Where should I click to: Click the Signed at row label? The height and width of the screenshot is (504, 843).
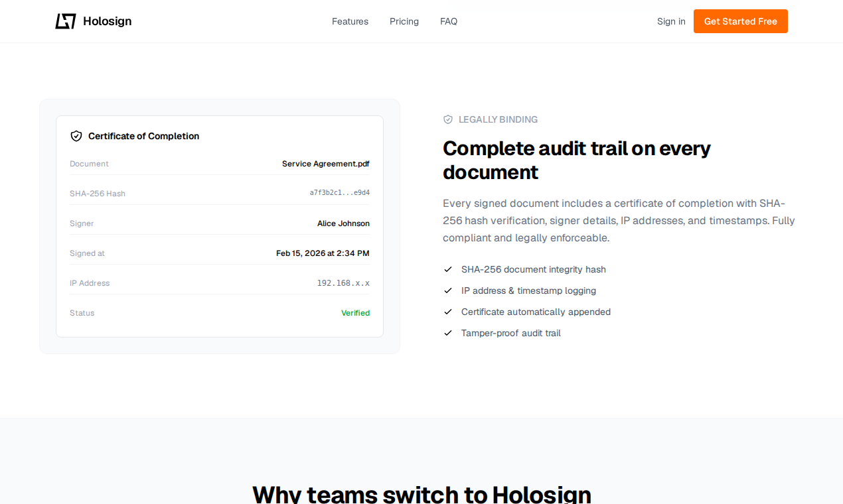pos(87,253)
